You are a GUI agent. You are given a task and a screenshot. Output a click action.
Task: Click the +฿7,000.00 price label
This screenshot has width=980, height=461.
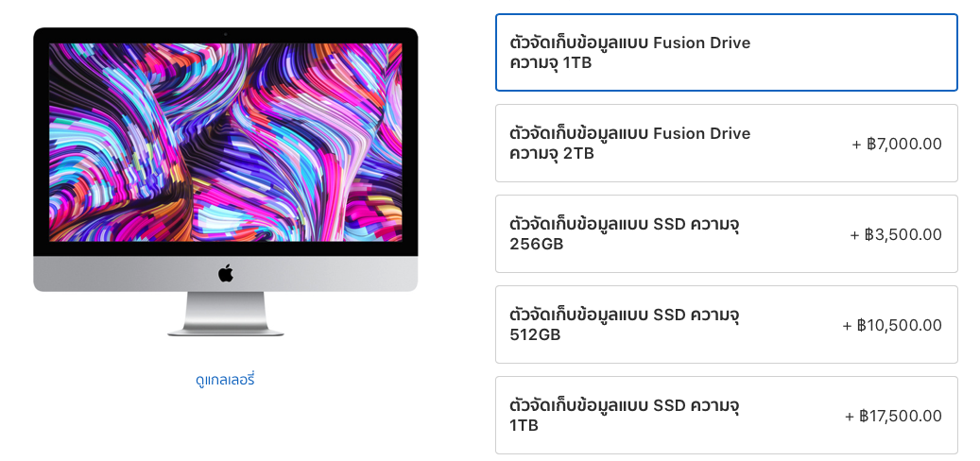tap(896, 144)
